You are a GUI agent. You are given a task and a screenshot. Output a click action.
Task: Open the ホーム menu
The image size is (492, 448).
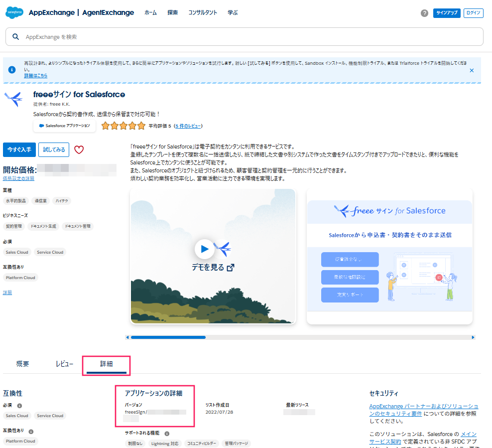(150, 12)
